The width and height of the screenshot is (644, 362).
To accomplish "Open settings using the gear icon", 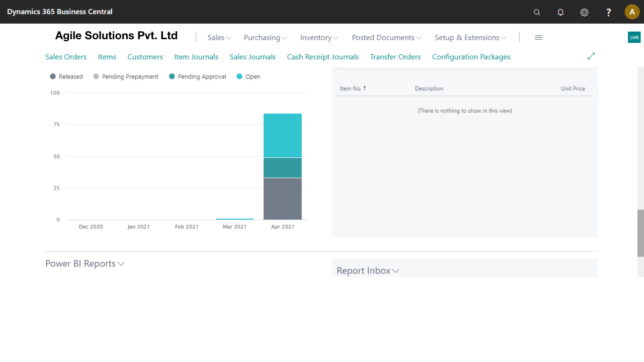I will [x=584, y=12].
